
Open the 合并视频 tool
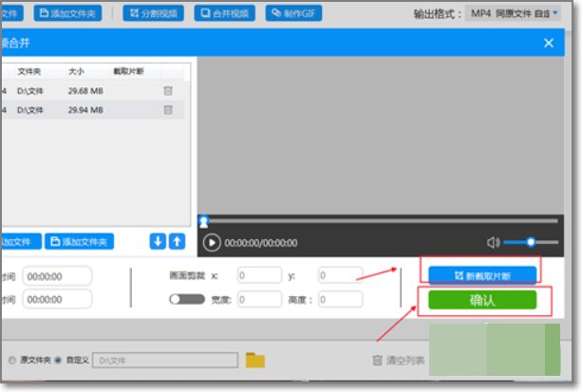point(225,13)
